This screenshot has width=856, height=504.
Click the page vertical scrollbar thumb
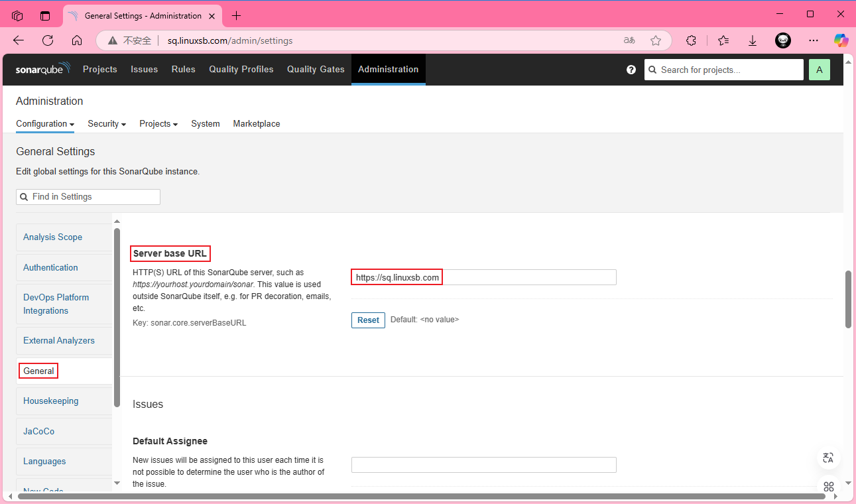point(848,299)
